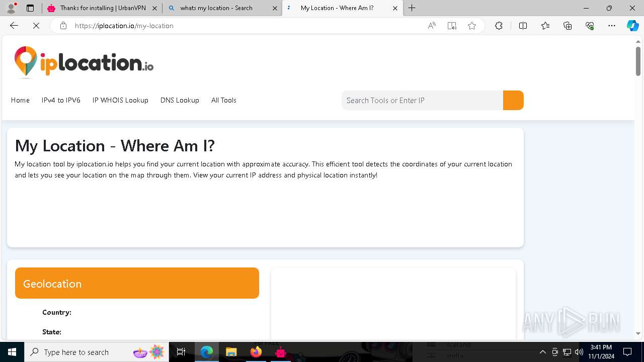Close the My Location tab

tap(395, 8)
